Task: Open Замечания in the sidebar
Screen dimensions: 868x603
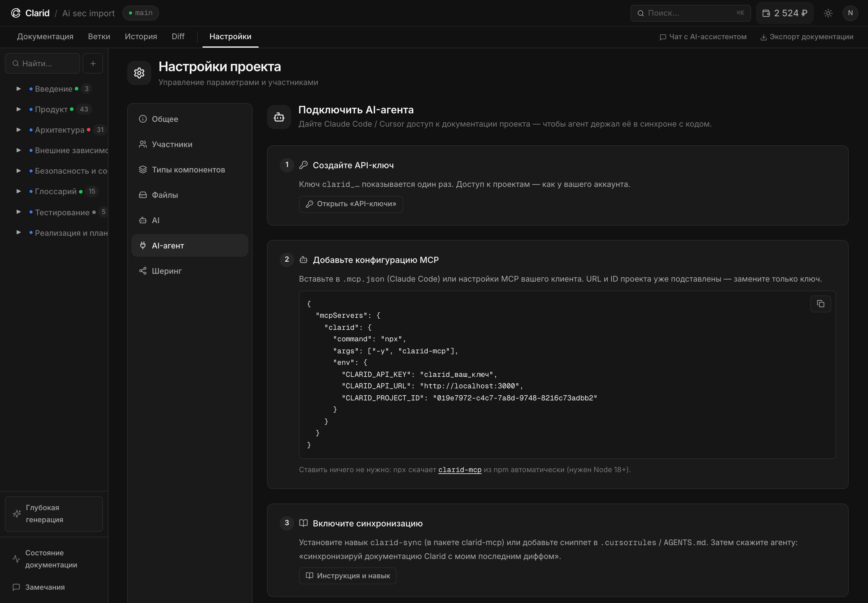Action: [x=54, y=587]
